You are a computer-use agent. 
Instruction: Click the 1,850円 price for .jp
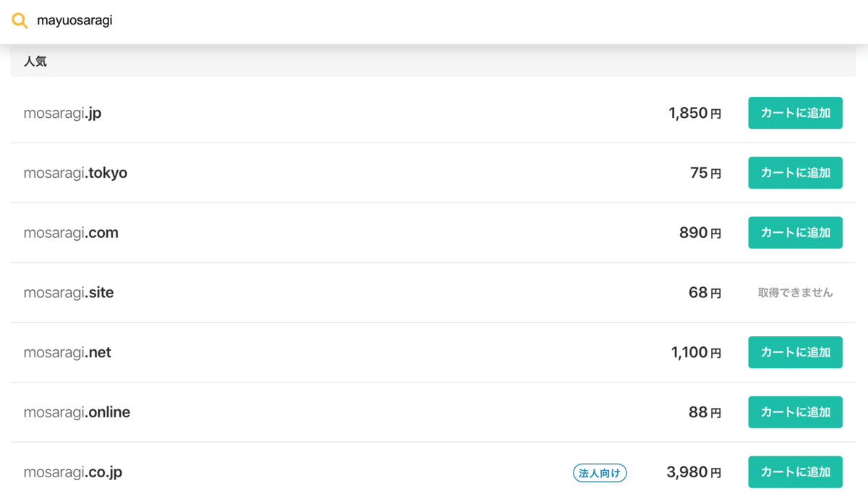click(x=694, y=114)
